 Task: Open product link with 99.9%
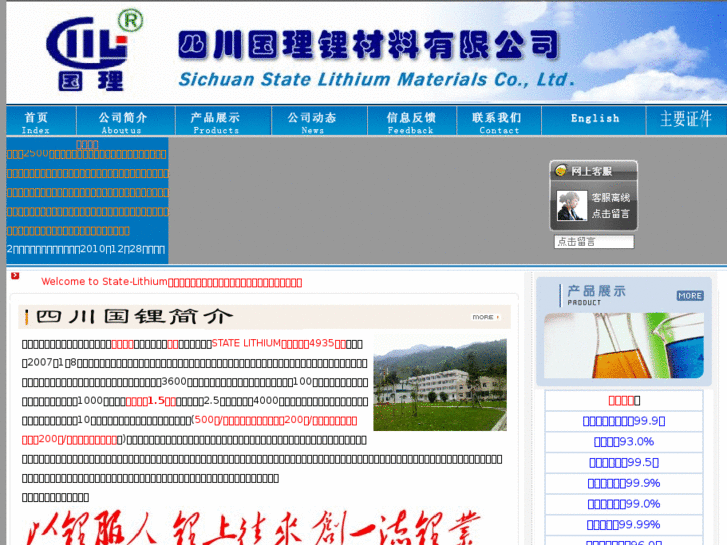[x=624, y=483]
